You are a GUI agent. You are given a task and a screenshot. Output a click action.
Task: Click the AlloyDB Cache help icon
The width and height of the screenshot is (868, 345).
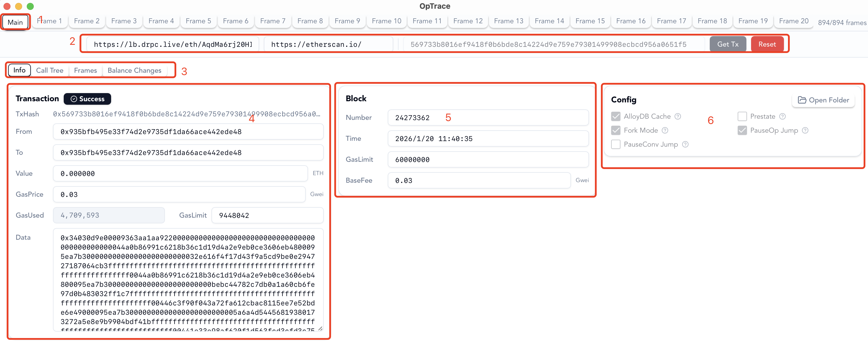coord(678,116)
